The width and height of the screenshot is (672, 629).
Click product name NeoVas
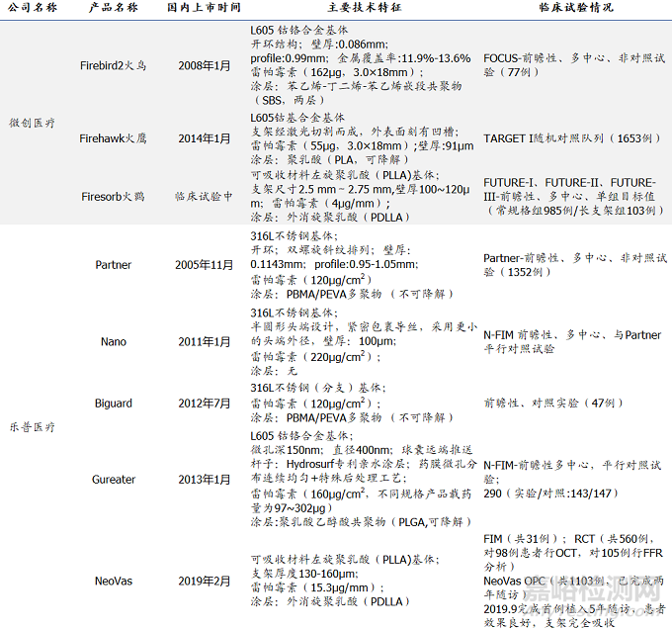pos(113,581)
